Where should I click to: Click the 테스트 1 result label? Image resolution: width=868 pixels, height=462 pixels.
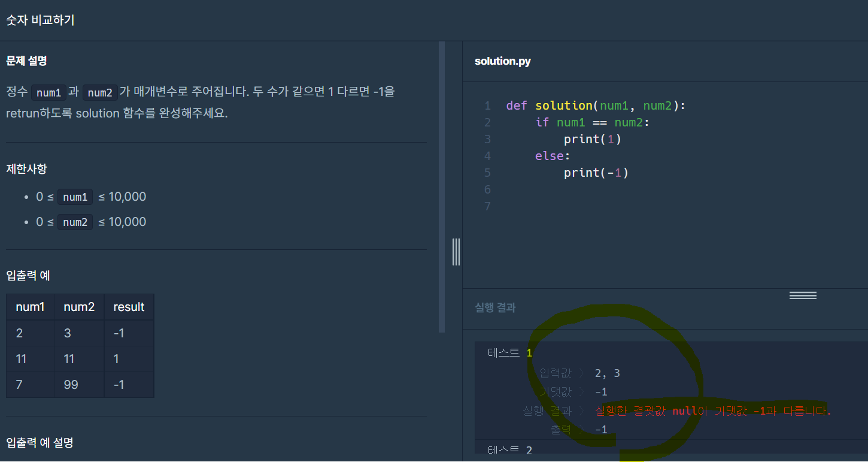click(510, 353)
